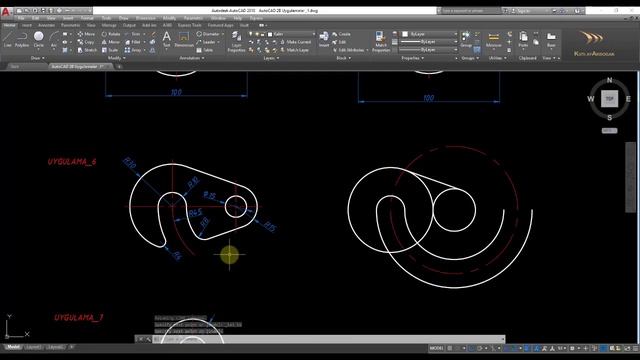The image size is (640, 360).
Task: Toggle grid display in status bar
Action: 450,348
